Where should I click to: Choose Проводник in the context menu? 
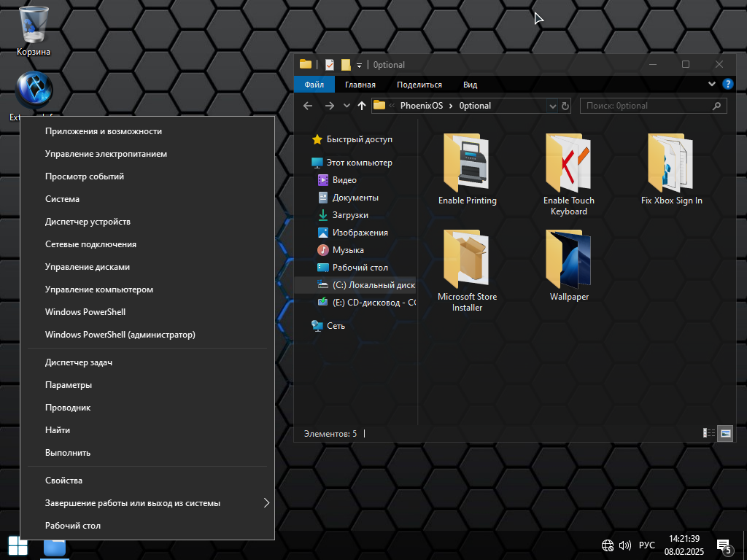(x=147, y=408)
